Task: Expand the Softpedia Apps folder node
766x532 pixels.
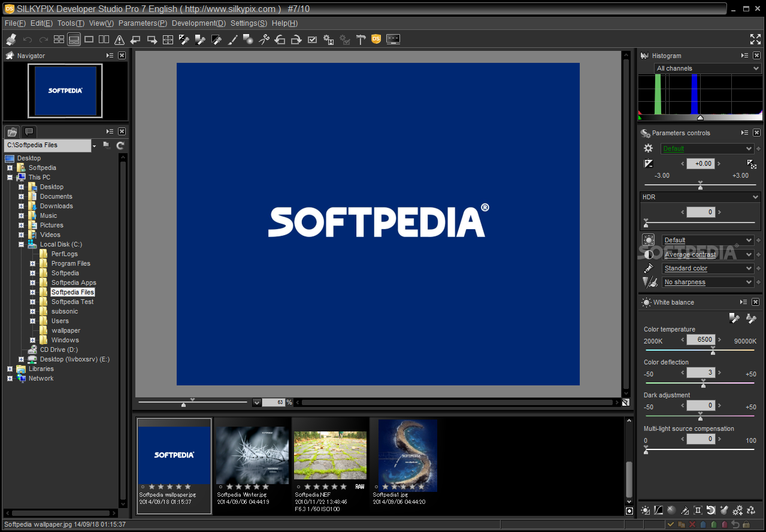Action: [x=33, y=282]
